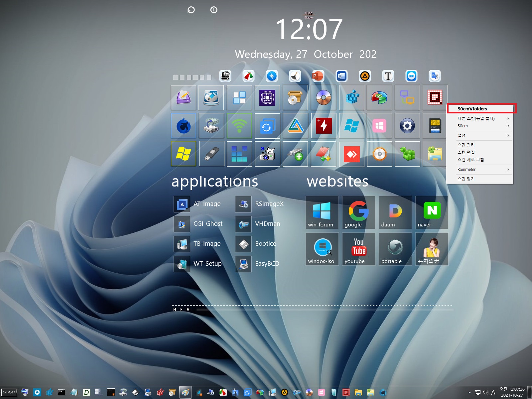Open the orange AIMP triangle icon
Image resolution: width=532 pixels, height=399 pixels.
coord(365,76)
